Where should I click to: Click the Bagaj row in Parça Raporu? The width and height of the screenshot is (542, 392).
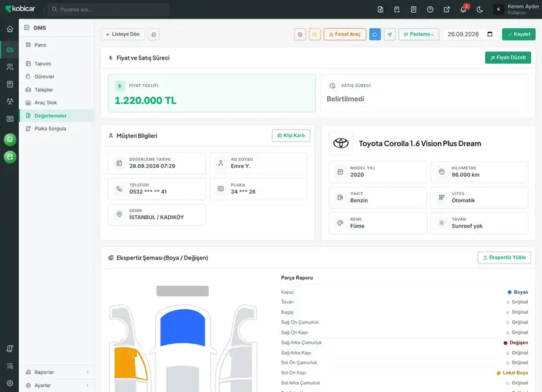(404, 312)
